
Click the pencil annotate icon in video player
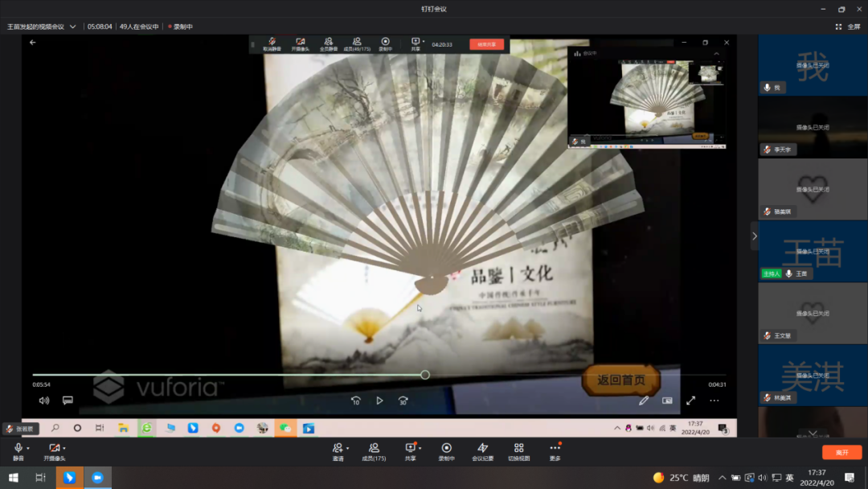(644, 401)
